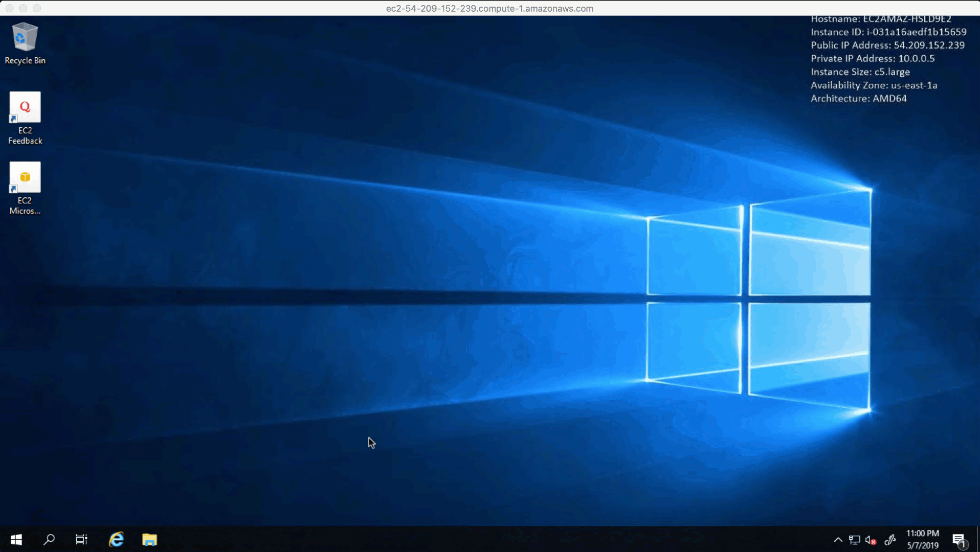Maximize the remote desktop session window
Image resolution: width=980 pixels, height=552 pixels.
(37, 8)
